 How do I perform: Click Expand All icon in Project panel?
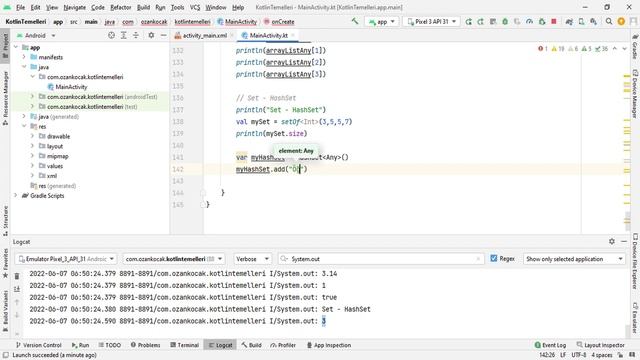tap(124, 36)
